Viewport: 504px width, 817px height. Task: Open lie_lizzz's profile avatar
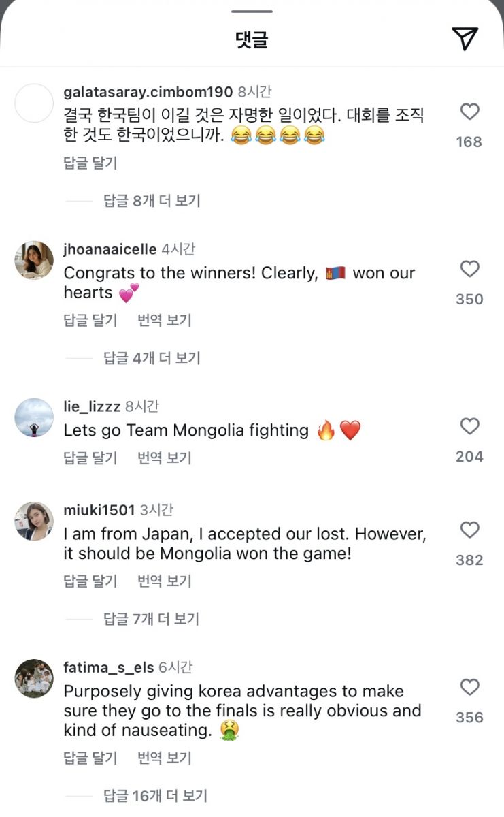(x=34, y=417)
